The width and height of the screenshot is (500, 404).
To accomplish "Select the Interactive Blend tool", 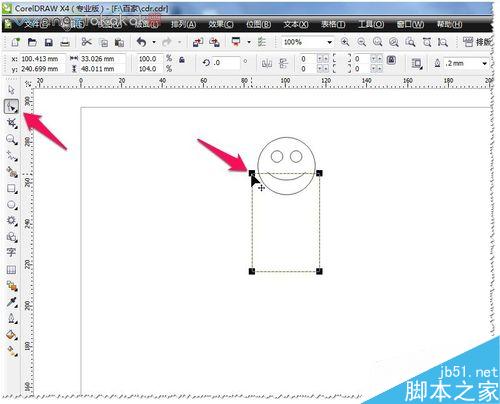I will [12, 286].
